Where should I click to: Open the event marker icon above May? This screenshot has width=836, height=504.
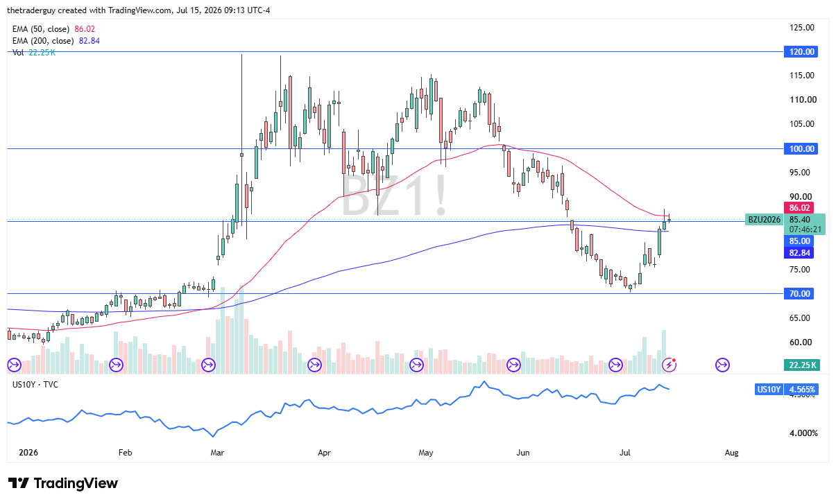click(417, 364)
